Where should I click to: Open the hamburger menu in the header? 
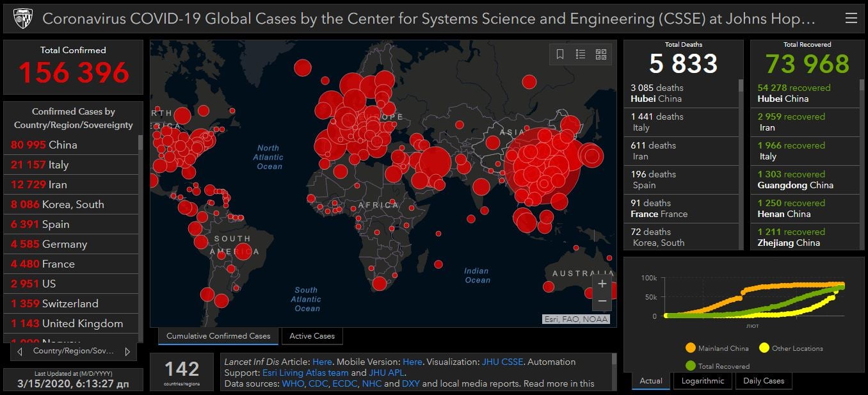pyautogui.click(x=851, y=19)
